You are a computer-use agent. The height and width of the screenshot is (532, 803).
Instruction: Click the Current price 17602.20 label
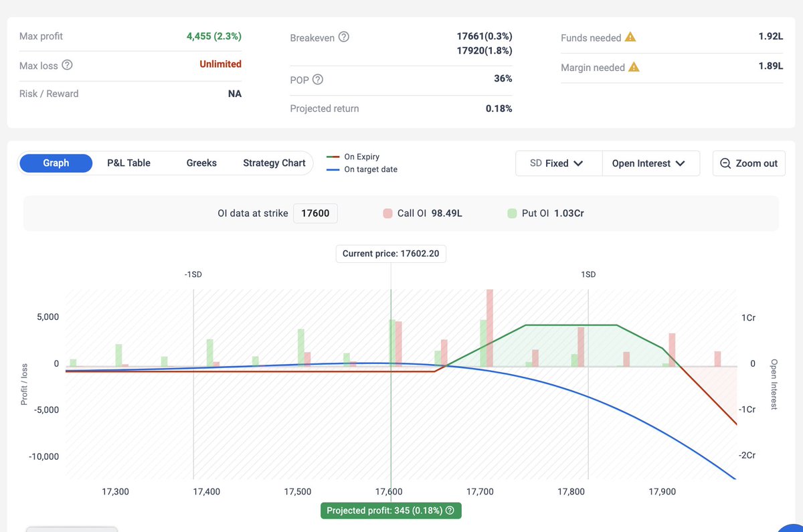point(391,254)
